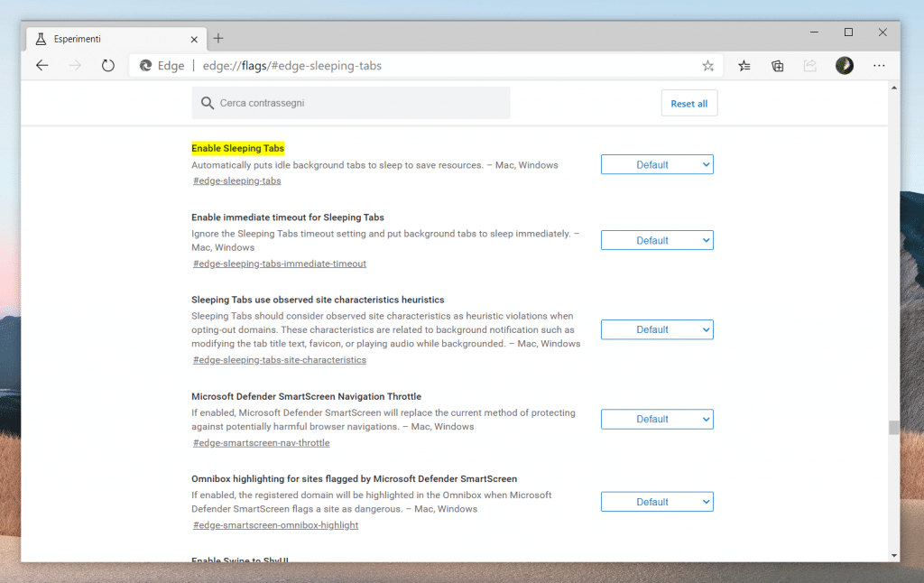This screenshot has width=924, height=583.
Task: Close the Esperimenti tab
Action: click(194, 40)
